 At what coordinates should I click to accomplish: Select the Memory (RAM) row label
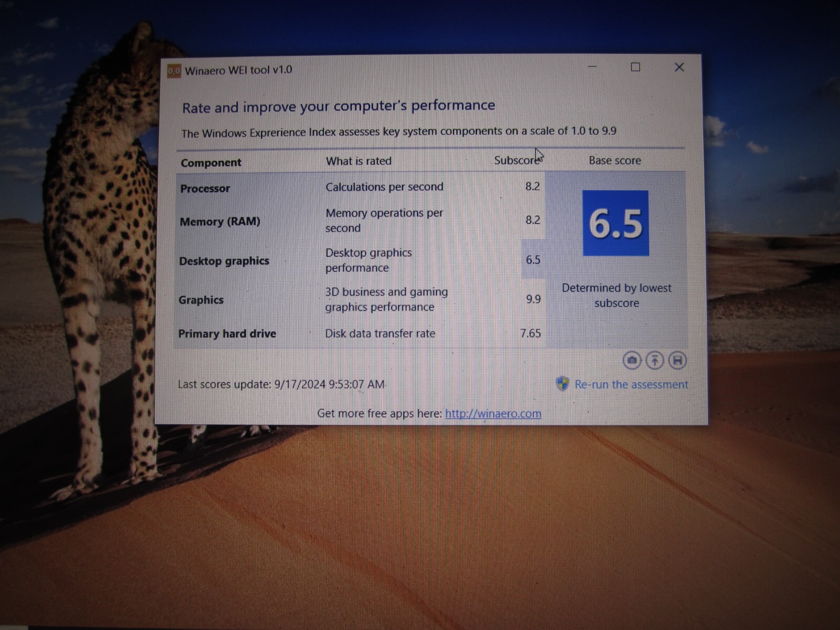coord(220,222)
